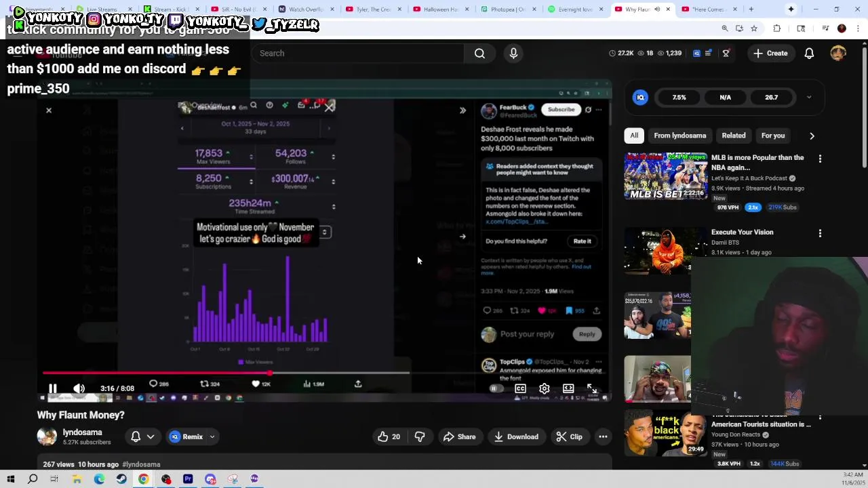Image resolution: width=868 pixels, height=488 pixels.
Task: Mute the video using speaker icon
Action: [x=79, y=388]
